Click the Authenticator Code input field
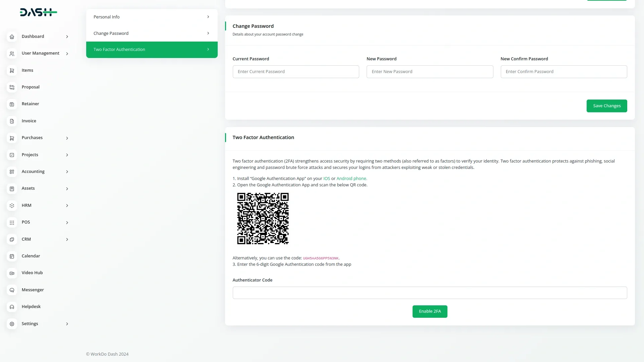 pyautogui.click(x=430, y=293)
